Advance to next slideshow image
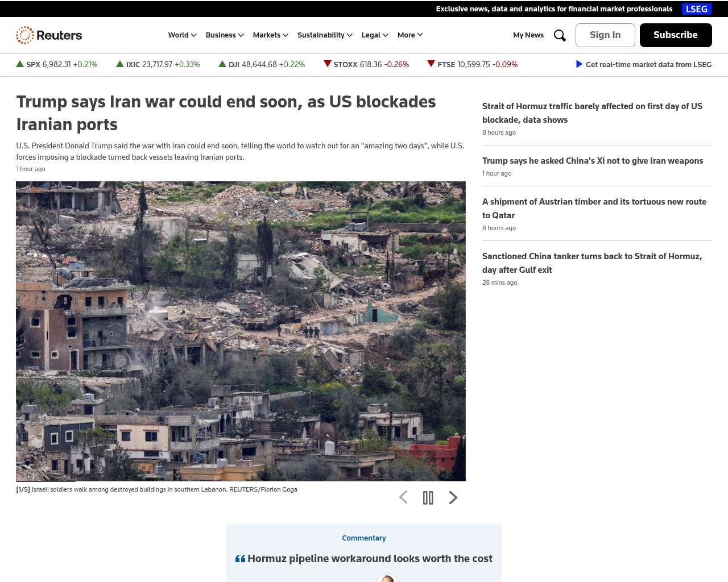Screen dimensions: 728x582 [x=453, y=498]
